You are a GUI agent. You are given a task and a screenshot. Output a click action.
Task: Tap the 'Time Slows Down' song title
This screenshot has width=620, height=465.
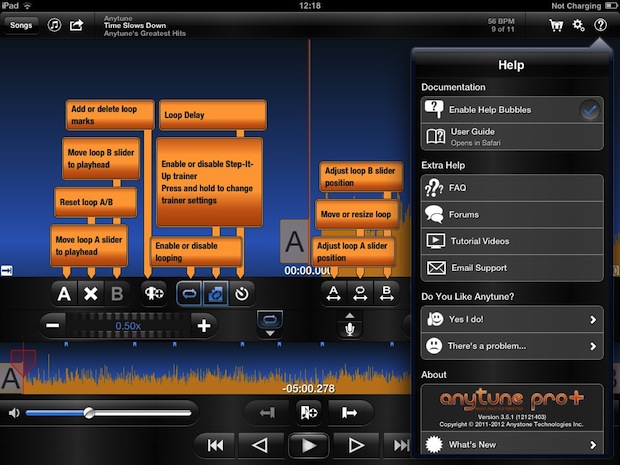click(x=135, y=26)
